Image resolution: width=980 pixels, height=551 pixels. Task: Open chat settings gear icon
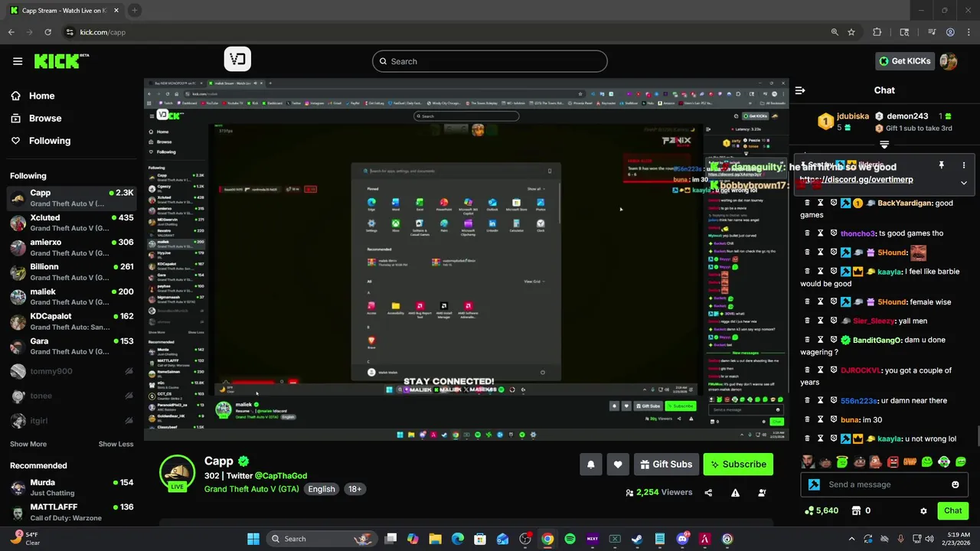[x=923, y=510]
